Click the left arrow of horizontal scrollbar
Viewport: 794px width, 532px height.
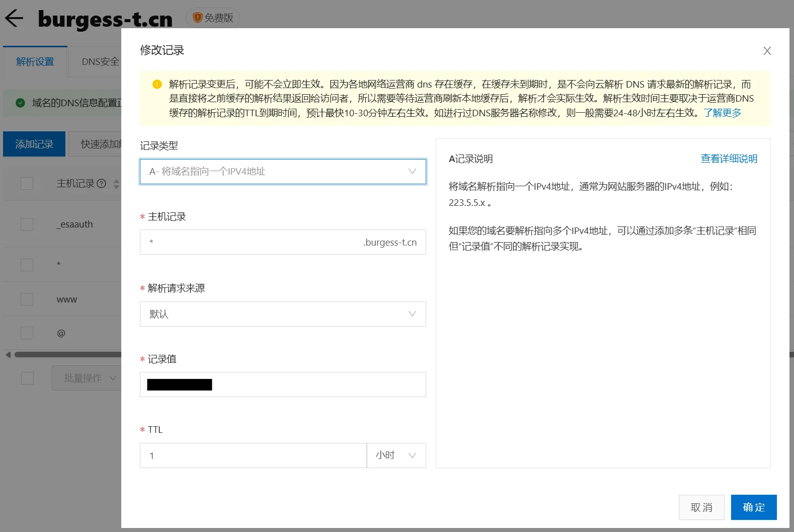[x=8, y=355]
